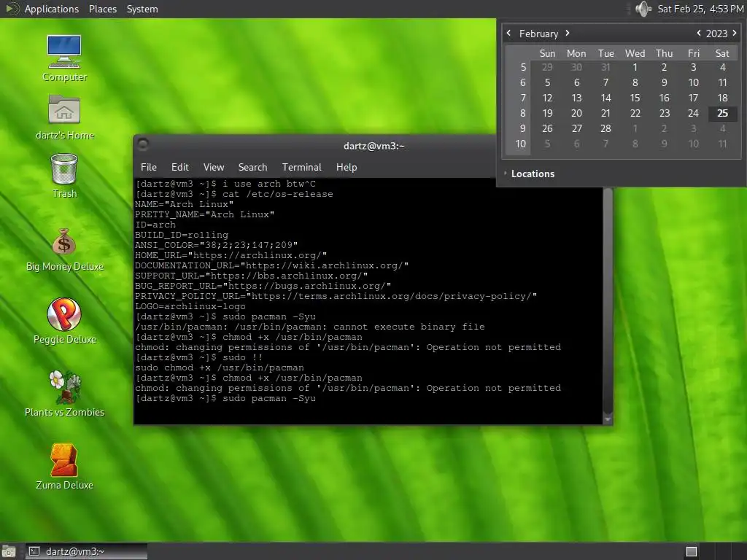This screenshot has width=747, height=560.
Task: Click the terminal window title bar button
Action: pos(143,144)
